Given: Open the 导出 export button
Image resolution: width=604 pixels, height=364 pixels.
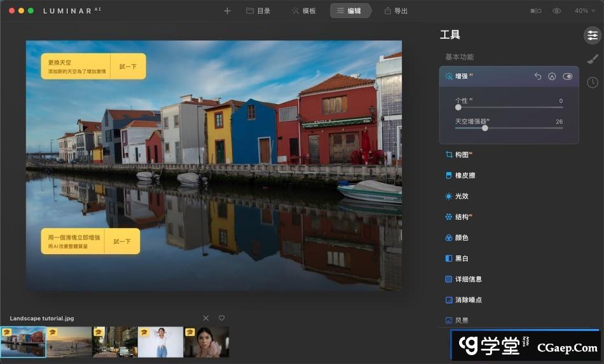Looking at the screenshot, I should coord(395,11).
